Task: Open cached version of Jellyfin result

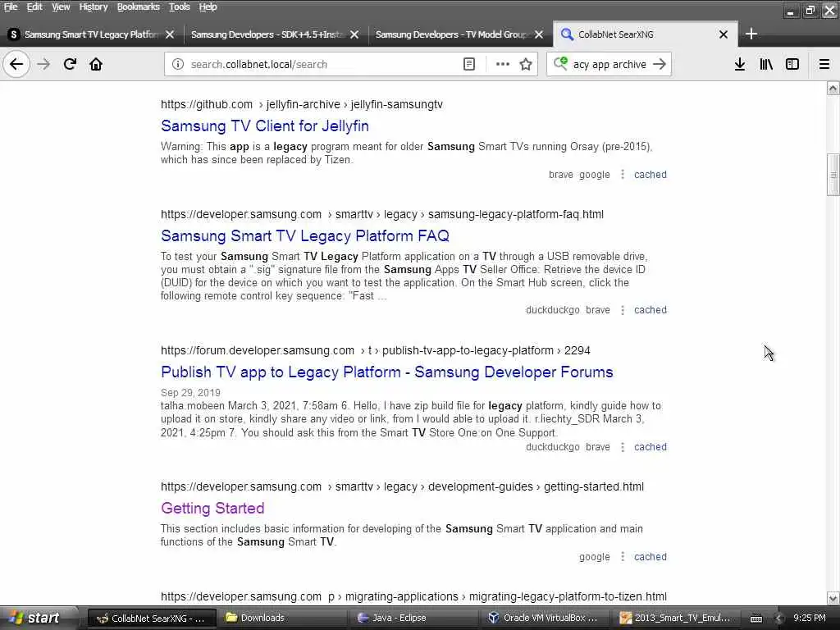Action: [651, 175]
